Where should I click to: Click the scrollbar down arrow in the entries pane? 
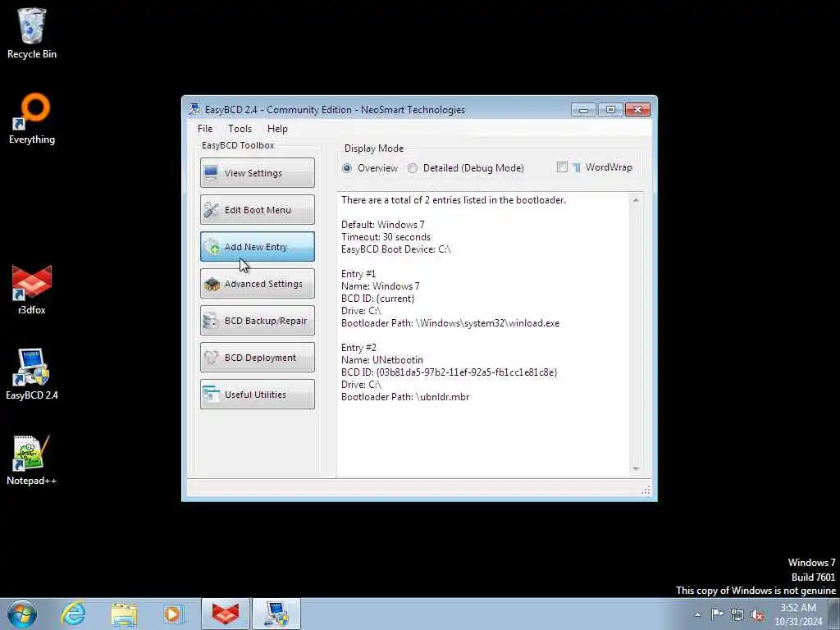pos(636,468)
